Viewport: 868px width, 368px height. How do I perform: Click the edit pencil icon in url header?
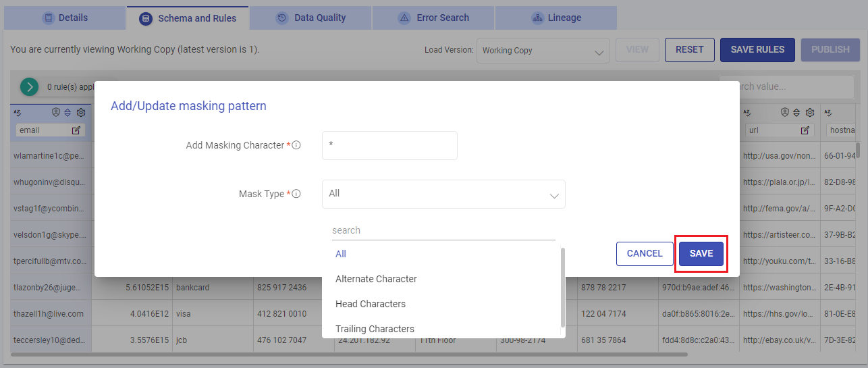(x=805, y=130)
